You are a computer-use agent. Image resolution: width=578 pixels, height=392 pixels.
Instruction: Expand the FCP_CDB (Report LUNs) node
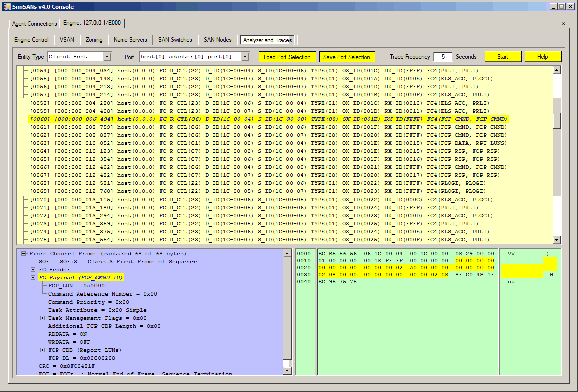pyautogui.click(x=43, y=350)
